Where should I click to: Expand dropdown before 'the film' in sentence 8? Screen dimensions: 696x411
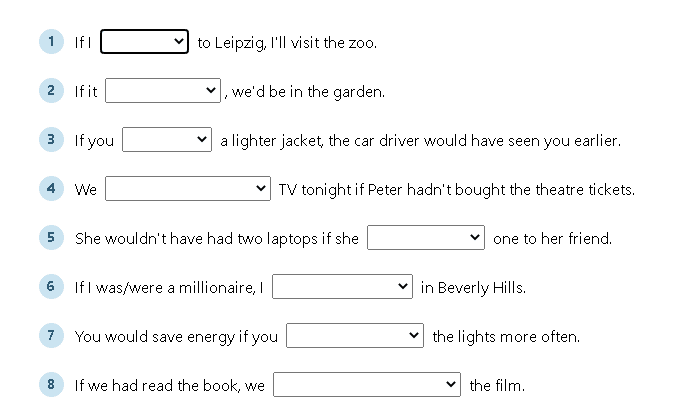click(367, 384)
